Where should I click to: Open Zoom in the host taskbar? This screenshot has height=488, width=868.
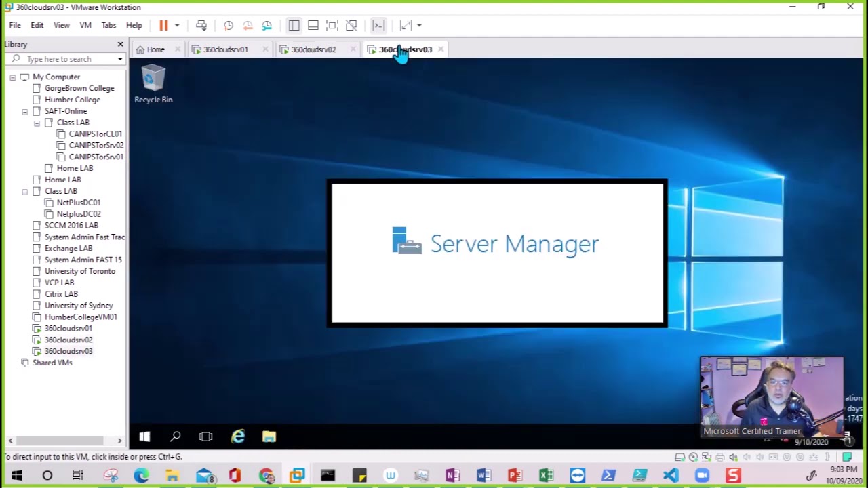pos(702,476)
